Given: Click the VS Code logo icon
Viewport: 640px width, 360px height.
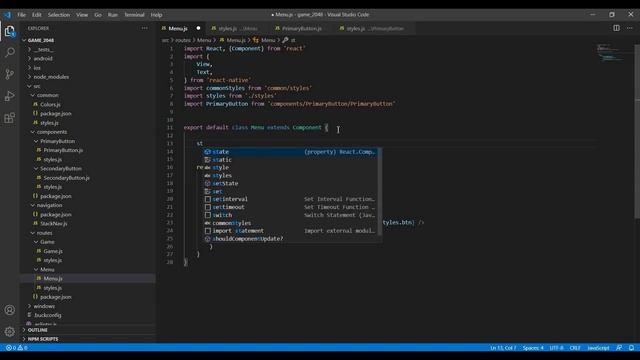Looking at the screenshot, I should pos(8,15).
